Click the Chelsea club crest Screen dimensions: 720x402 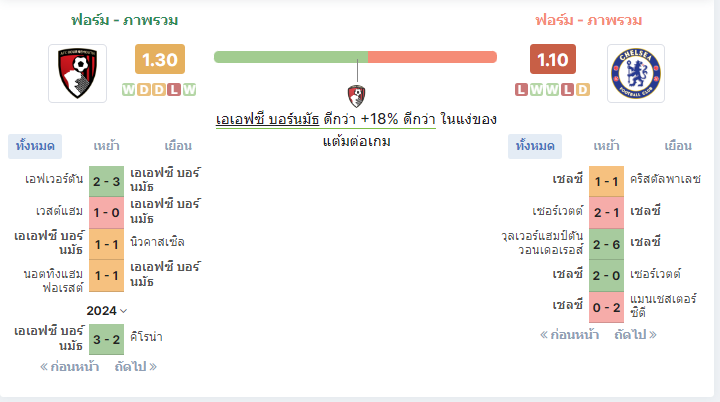[636, 73]
